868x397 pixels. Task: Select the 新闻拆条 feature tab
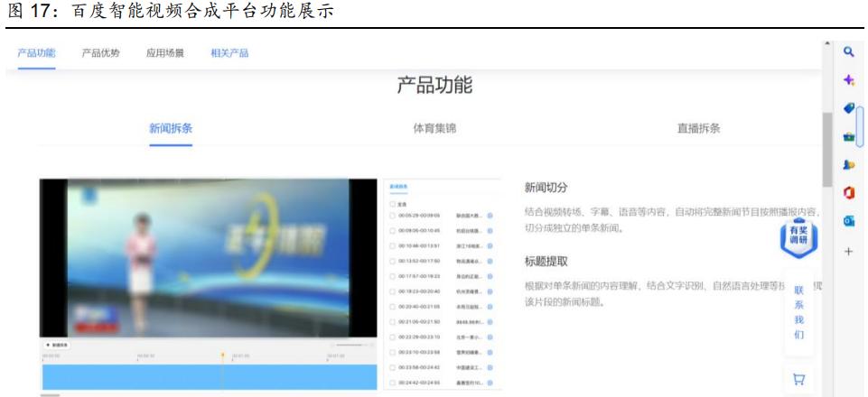pyautogui.click(x=171, y=129)
